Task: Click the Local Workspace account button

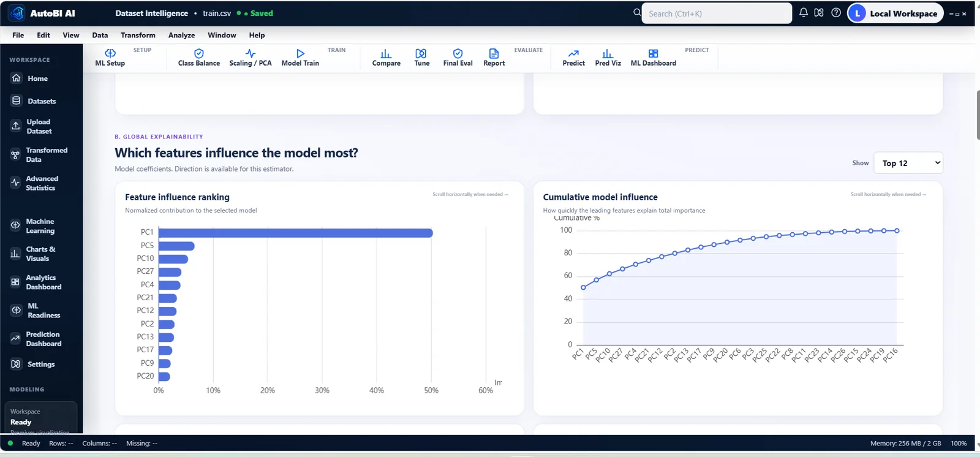Action: 896,13
